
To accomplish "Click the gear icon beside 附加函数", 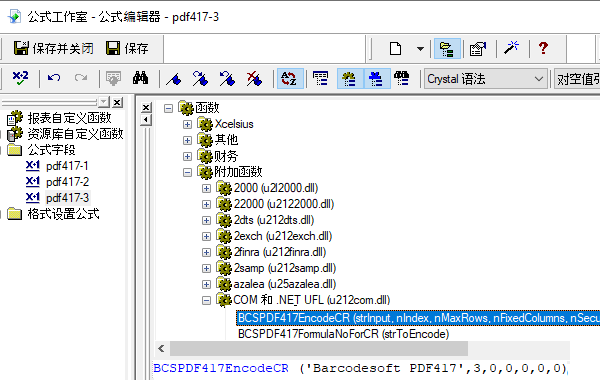I will click(x=205, y=172).
